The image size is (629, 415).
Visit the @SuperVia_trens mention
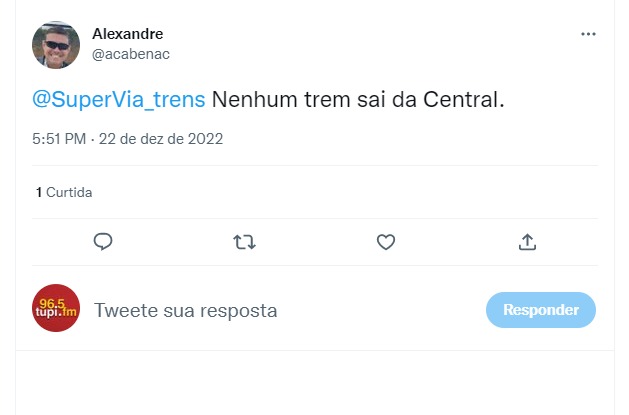(x=119, y=100)
